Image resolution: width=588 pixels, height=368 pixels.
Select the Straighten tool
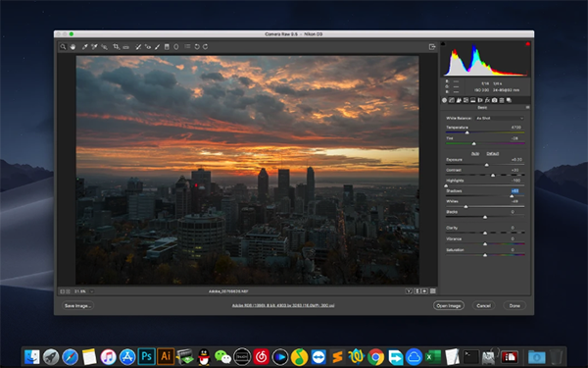[126, 47]
